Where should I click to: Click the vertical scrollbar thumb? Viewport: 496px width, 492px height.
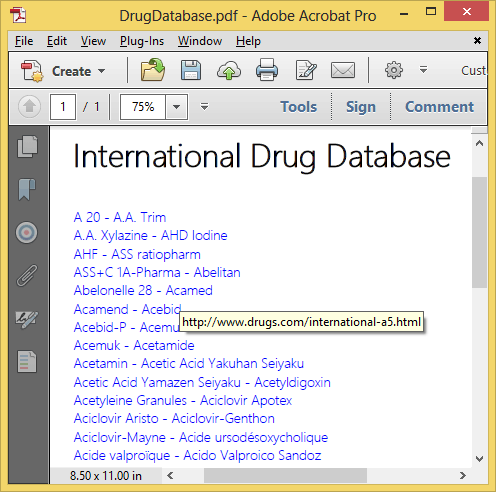click(x=479, y=232)
